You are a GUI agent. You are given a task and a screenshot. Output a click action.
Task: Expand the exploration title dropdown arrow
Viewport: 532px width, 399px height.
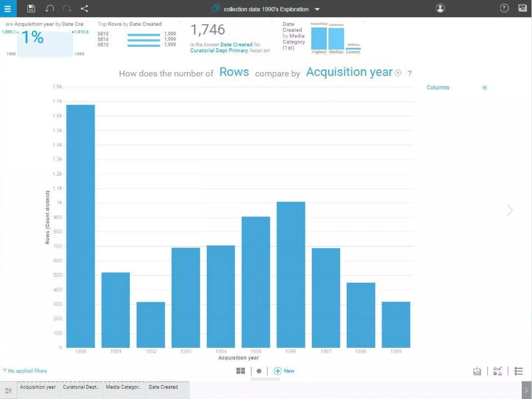click(x=317, y=9)
